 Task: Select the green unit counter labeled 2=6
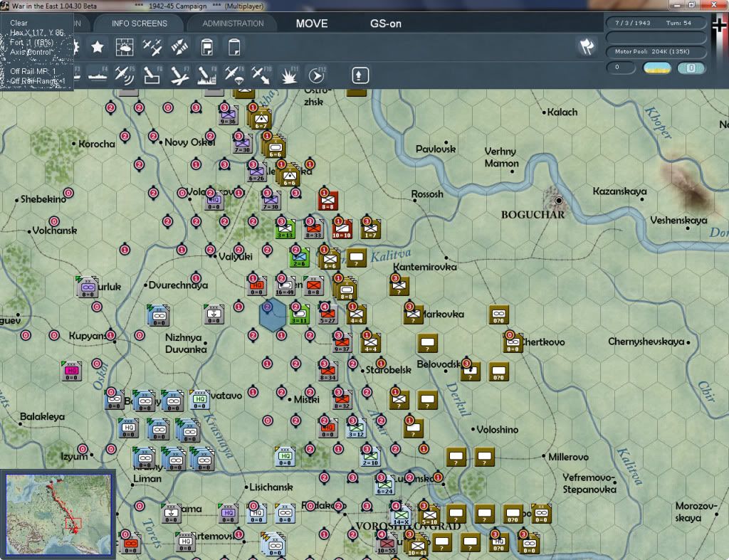point(300,257)
